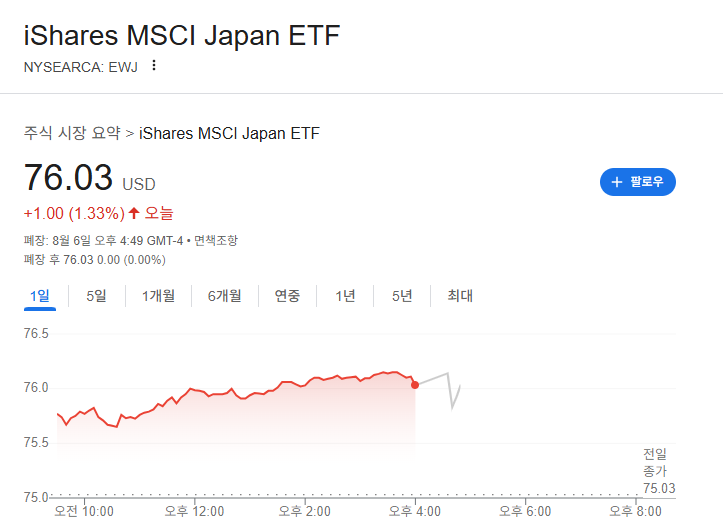Click the 오후 12:00 time axis marker

[x=194, y=511]
